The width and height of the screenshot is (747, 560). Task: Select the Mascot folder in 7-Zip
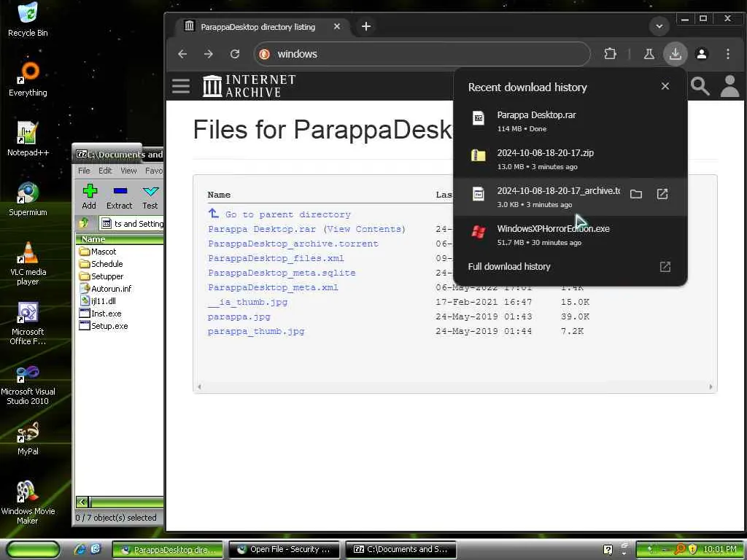[x=98, y=252]
